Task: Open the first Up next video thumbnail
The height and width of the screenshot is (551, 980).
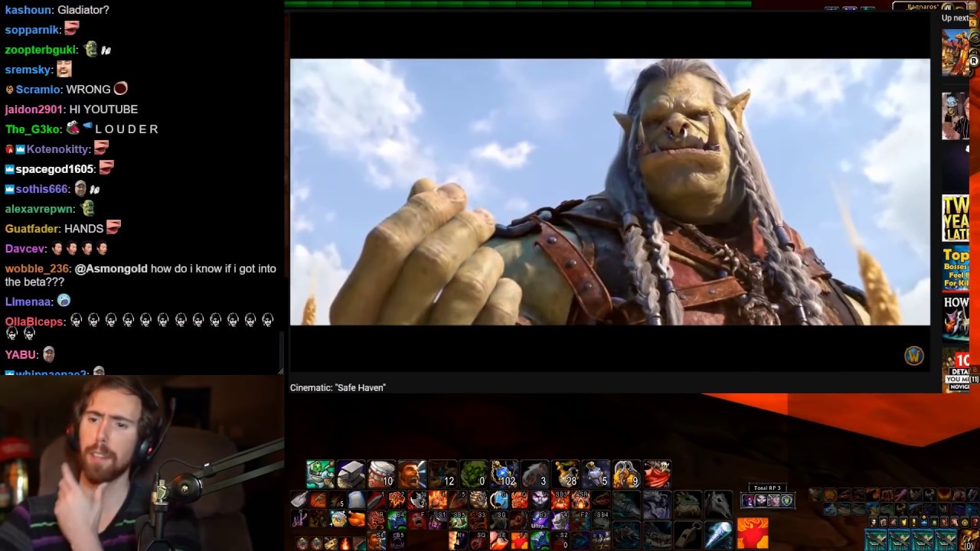Action: point(955,52)
